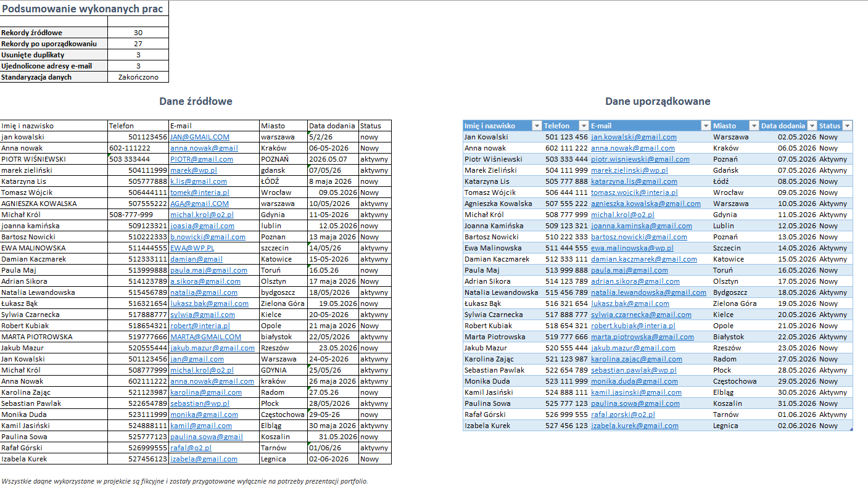Open the Miasto filter dropdown
Screen dimensions: 868x491
[x=753, y=126]
